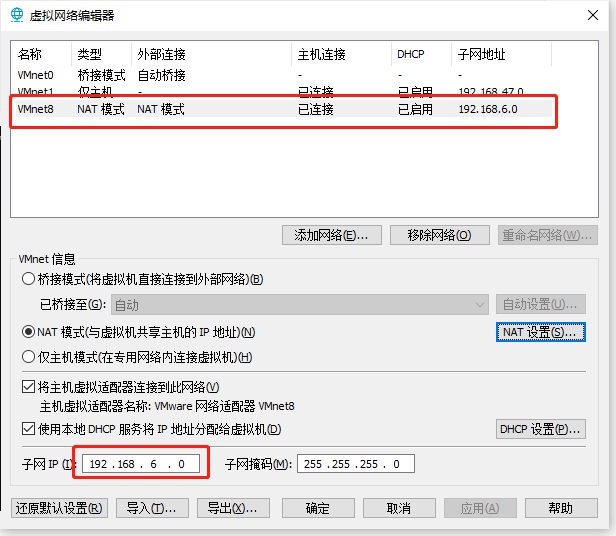
Task: Click the 添加网络(E)... button
Action: [332, 235]
